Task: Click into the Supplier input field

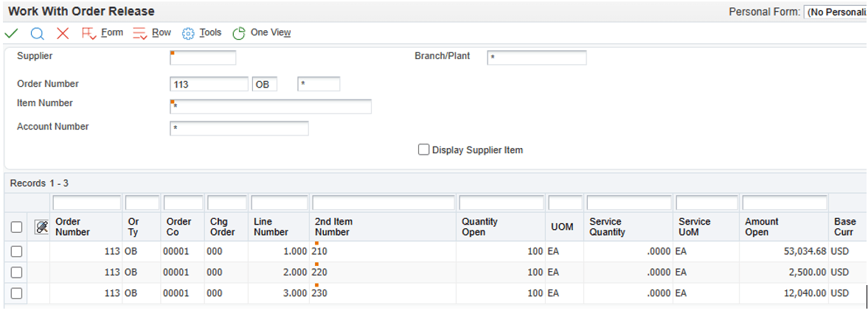Action: (x=204, y=57)
